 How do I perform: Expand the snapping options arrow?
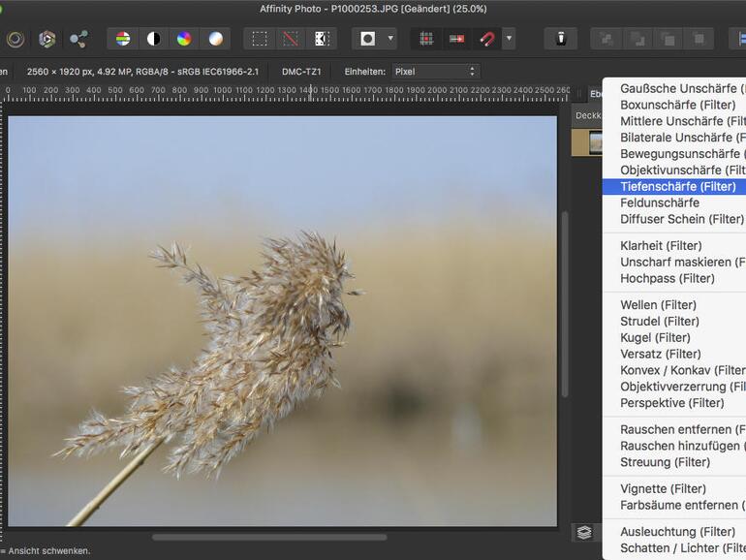(509, 39)
